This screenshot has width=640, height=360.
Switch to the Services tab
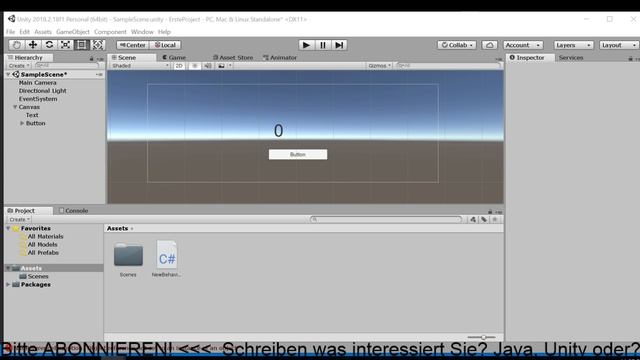pyautogui.click(x=571, y=58)
